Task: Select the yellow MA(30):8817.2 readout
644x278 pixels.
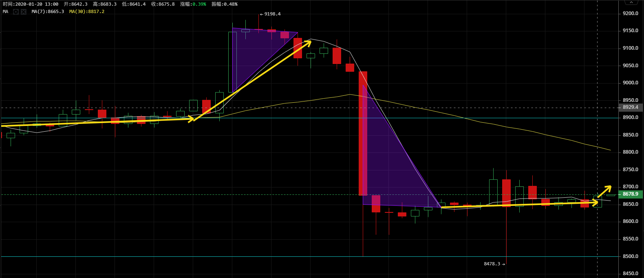Action: tap(87, 12)
